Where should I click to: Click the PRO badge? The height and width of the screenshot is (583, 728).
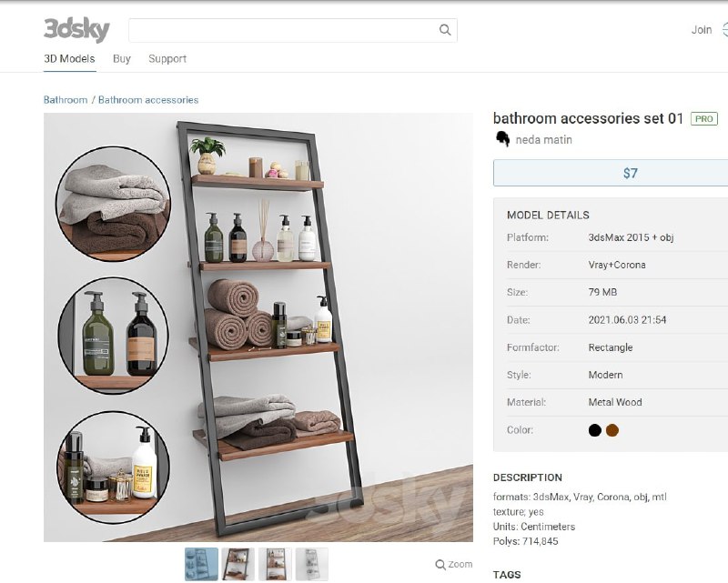[703, 119]
